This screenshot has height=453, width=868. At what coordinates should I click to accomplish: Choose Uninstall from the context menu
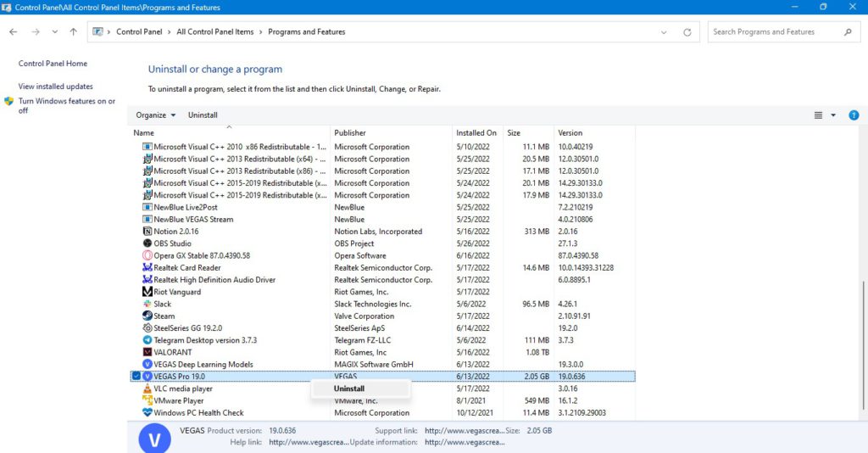click(349, 389)
